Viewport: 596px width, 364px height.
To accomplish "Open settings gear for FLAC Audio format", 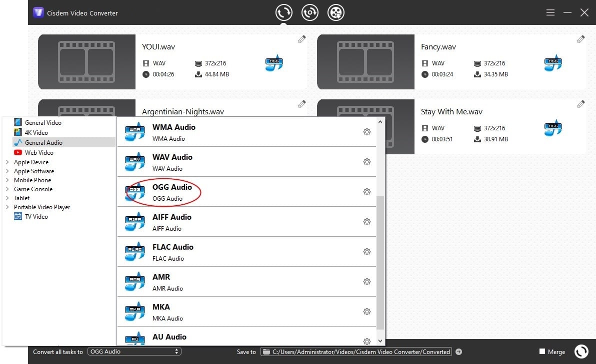I will [x=367, y=252].
